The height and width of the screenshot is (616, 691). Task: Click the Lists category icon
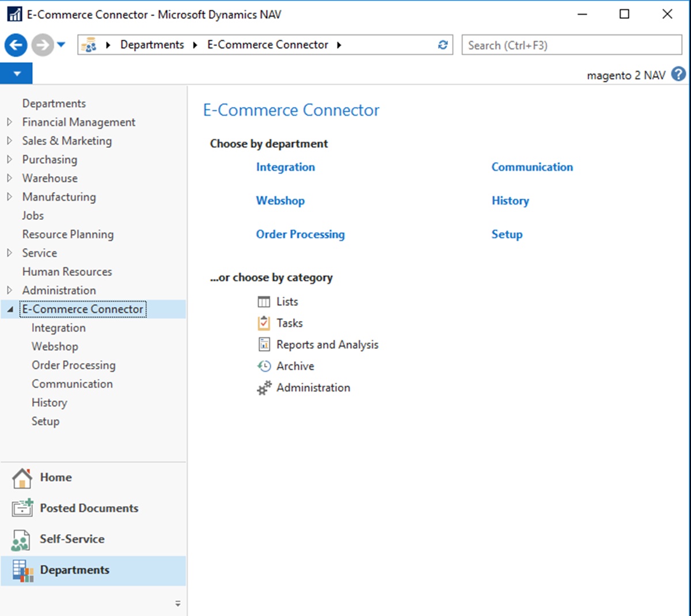tap(264, 302)
